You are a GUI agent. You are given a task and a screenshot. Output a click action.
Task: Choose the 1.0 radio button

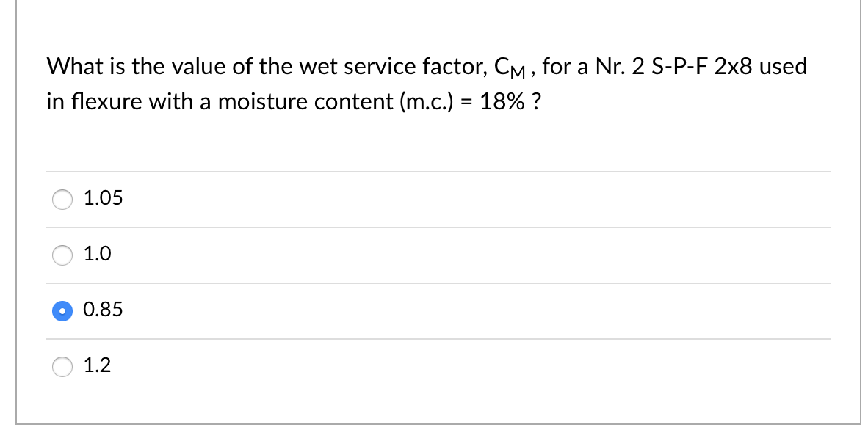point(62,255)
